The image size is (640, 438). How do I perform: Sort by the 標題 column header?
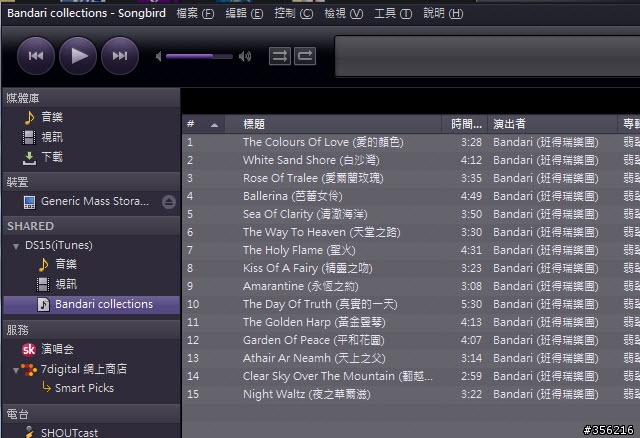(335, 124)
